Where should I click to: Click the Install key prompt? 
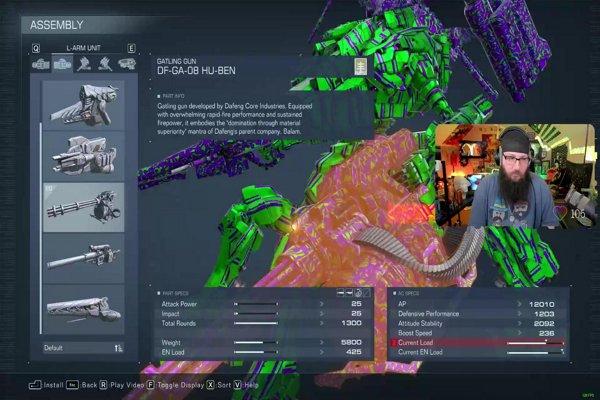tap(46, 385)
